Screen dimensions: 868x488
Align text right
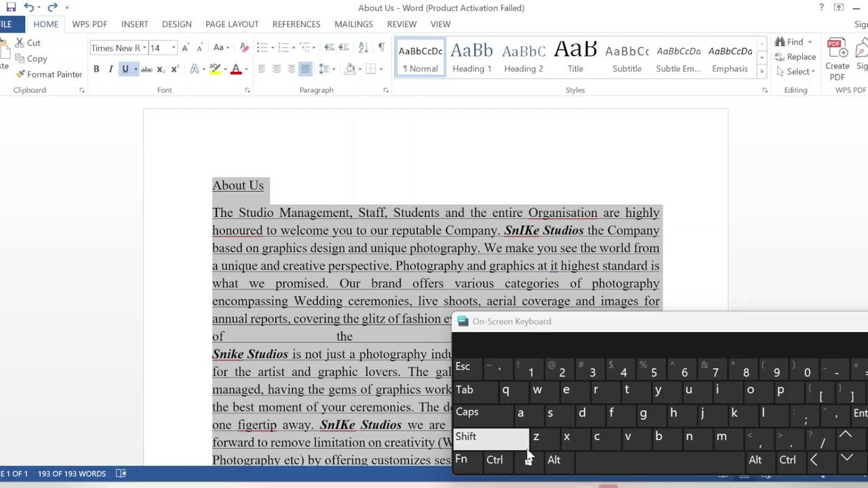pos(291,69)
